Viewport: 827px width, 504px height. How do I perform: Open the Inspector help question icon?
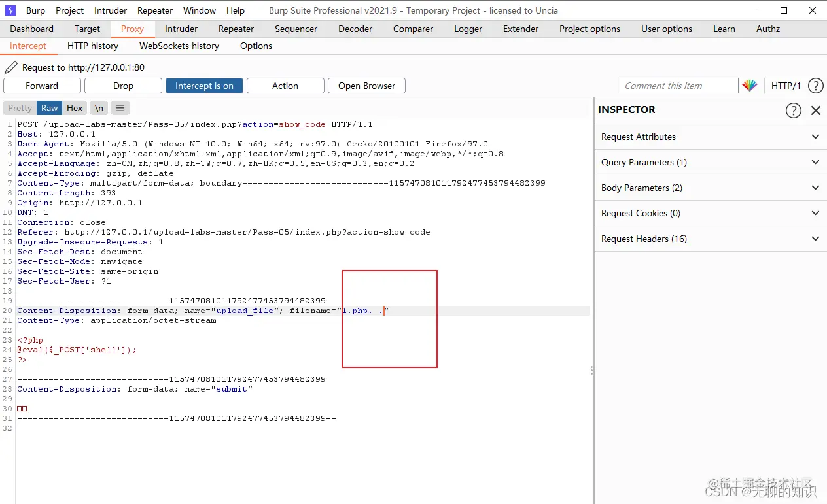tap(793, 110)
